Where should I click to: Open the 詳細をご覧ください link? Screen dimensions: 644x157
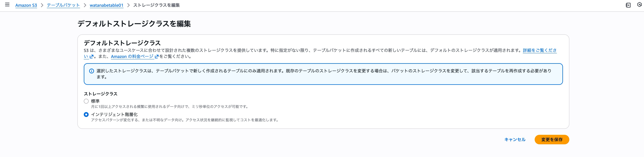coord(540,50)
